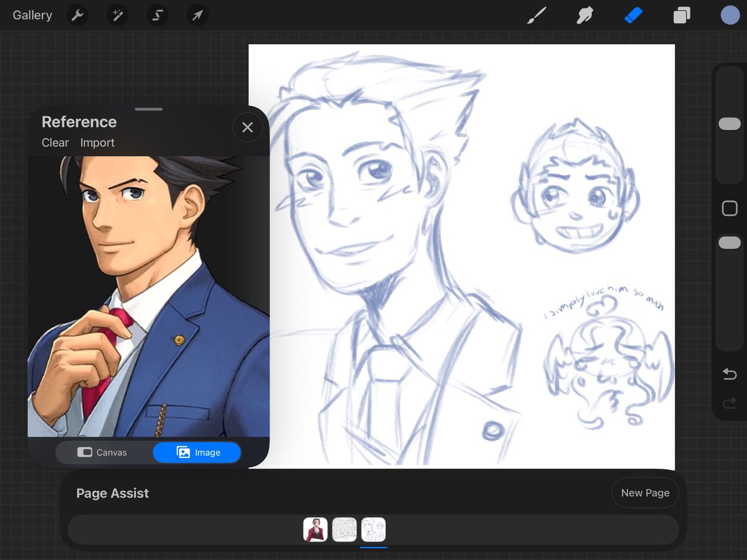Activate the Transform arrow tool

pyautogui.click(x=197, y=16)
